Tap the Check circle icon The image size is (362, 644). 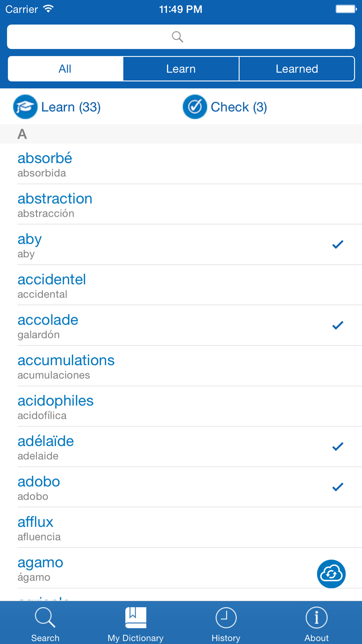(x=195, y=107)
